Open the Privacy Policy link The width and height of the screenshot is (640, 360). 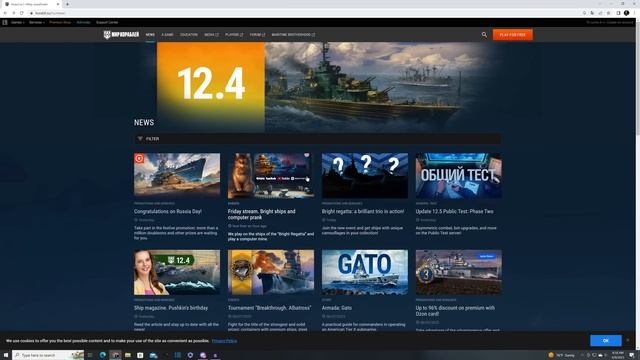[224, 341]
